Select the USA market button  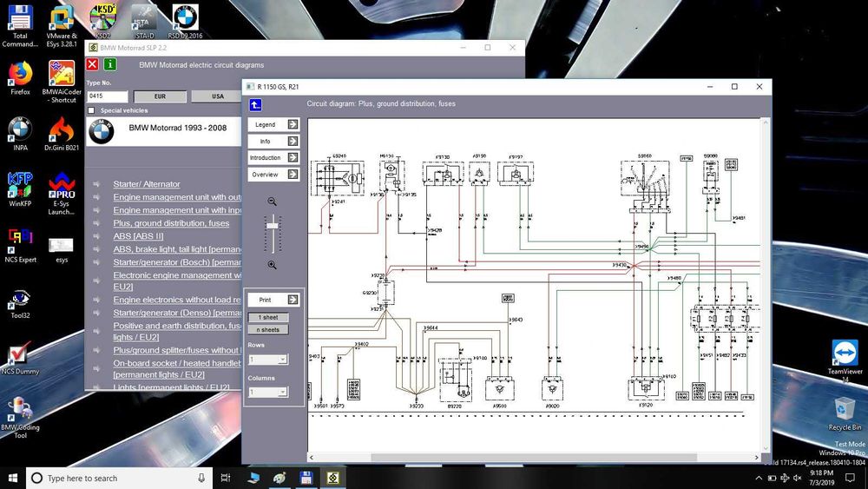216,96
